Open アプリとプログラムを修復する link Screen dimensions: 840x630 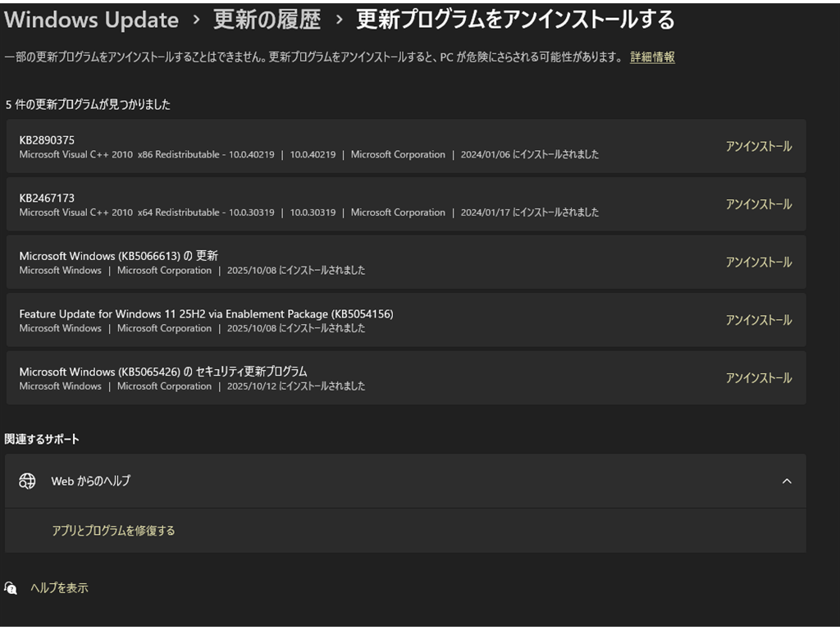(113, 531)
